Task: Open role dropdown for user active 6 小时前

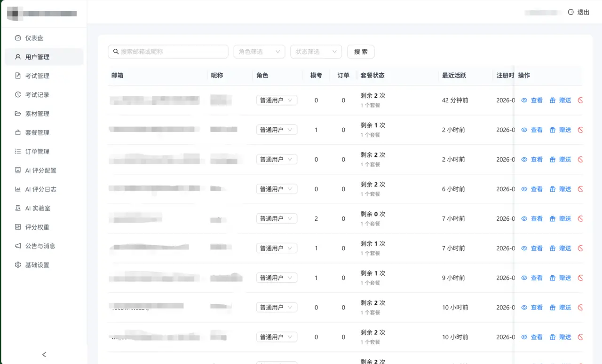Action: (x=277, y=189)
